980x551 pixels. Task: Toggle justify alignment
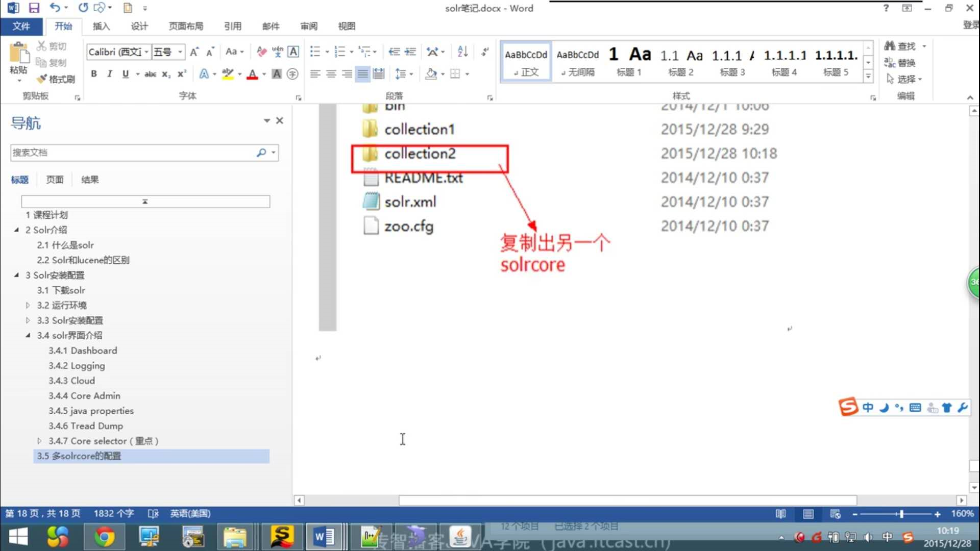(363, 74)
